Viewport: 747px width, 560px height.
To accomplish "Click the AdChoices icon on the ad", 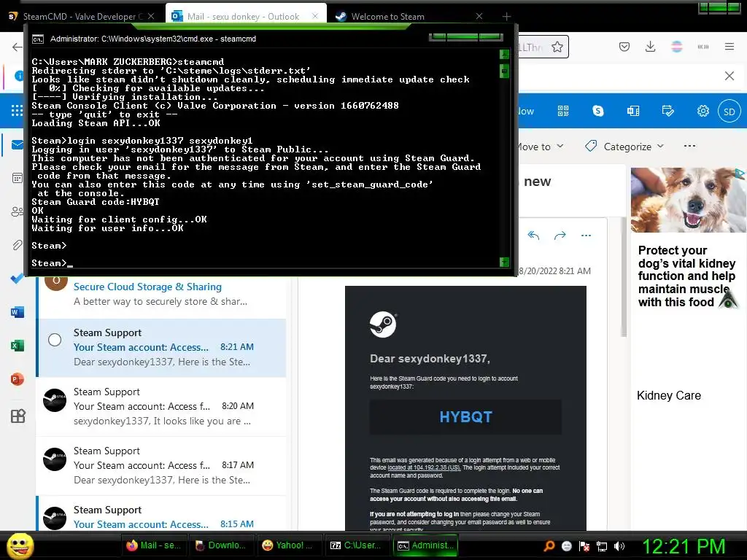I will click(x=741, y=174).
